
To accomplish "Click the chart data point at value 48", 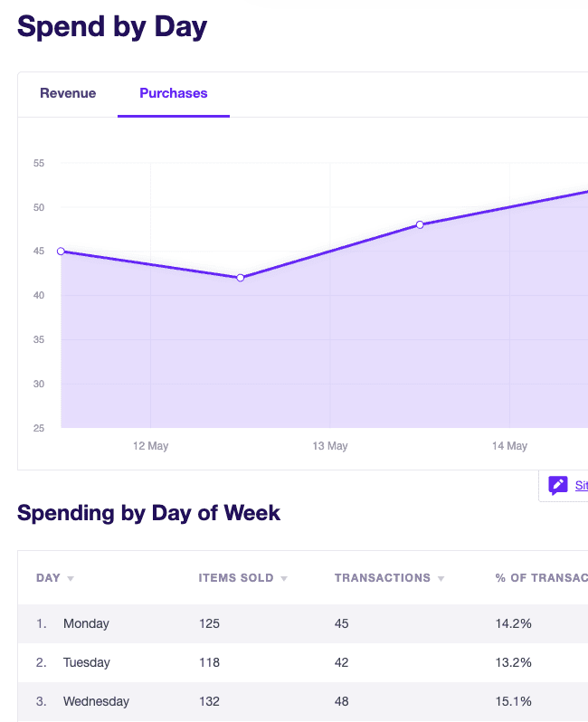I will [420, 224].
